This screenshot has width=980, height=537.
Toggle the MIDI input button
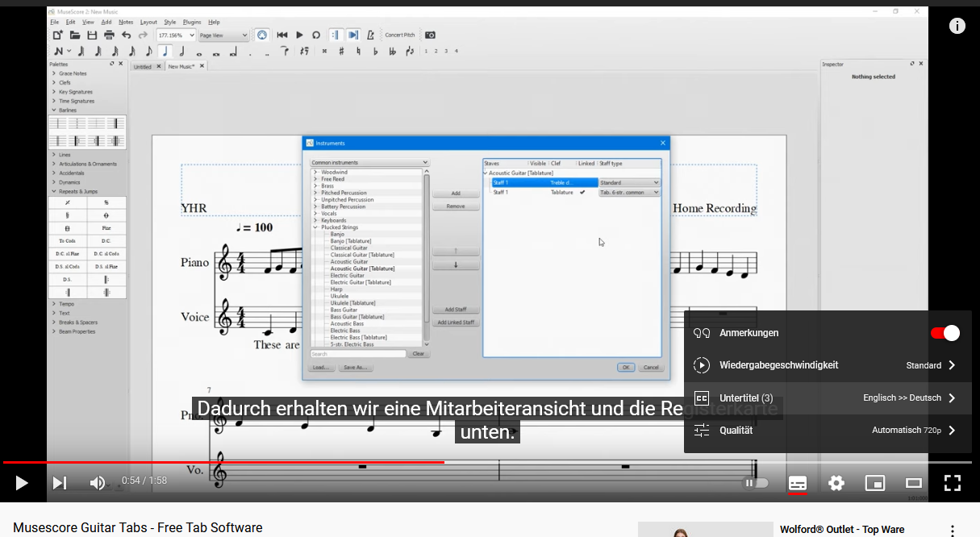click(x=261, y=35)
